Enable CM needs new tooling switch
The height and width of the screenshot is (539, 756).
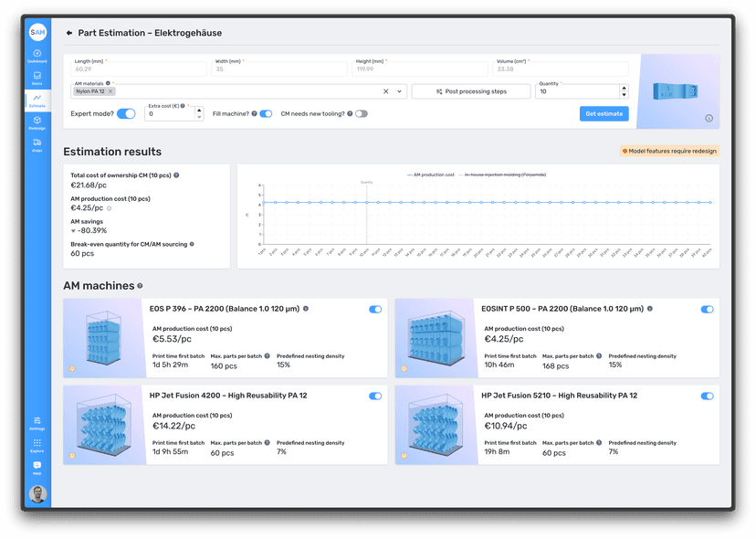coord(362,114)
